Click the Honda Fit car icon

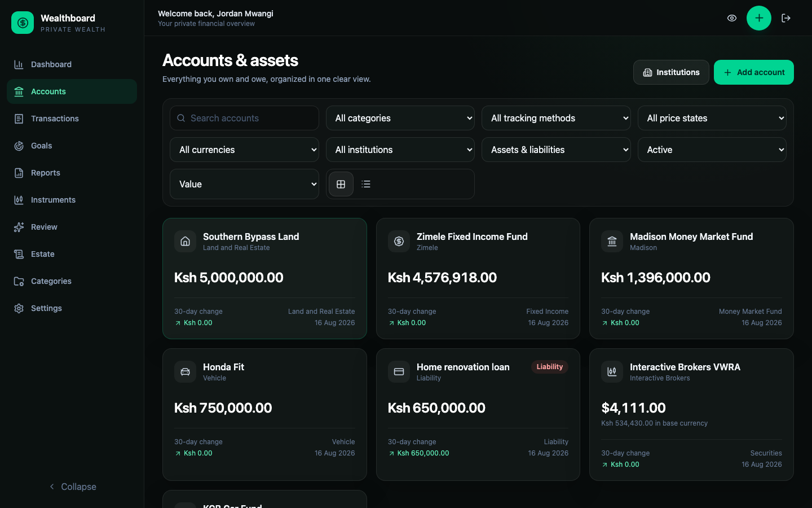coord(185,372)
